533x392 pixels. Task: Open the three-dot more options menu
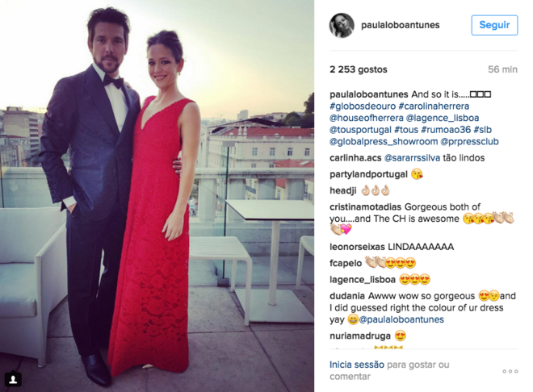[x=510, y=371]
